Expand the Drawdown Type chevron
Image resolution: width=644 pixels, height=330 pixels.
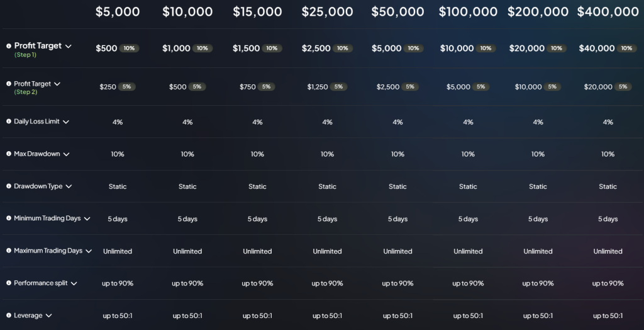(69, 186)
